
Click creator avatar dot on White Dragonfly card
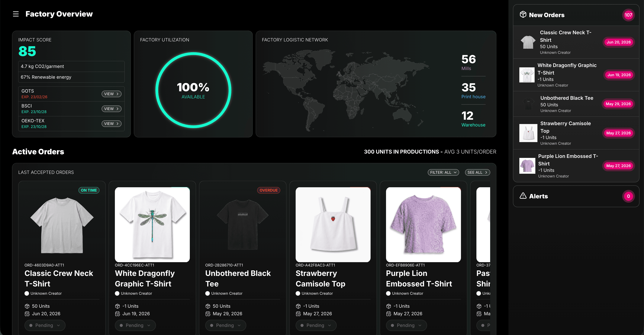click(117, 294)
